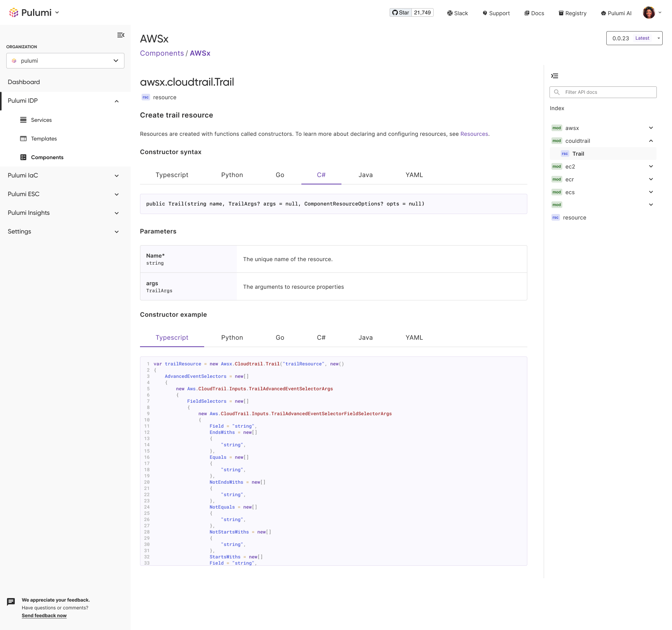The width and height of the screenshot is (672, 630).
Task: Expand the ec2 module chevron
Action: tap(651, 167)
